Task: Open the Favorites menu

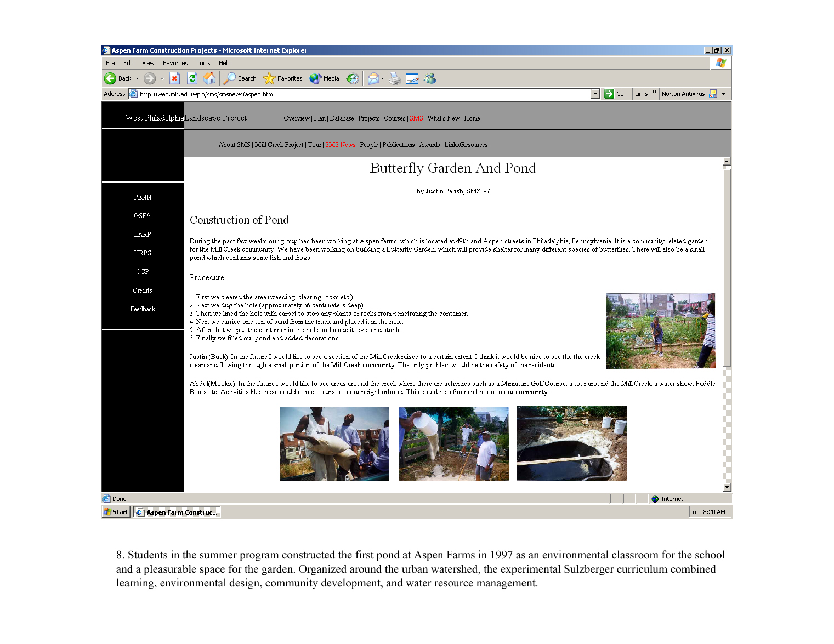Action: click(x=175, y=63)
